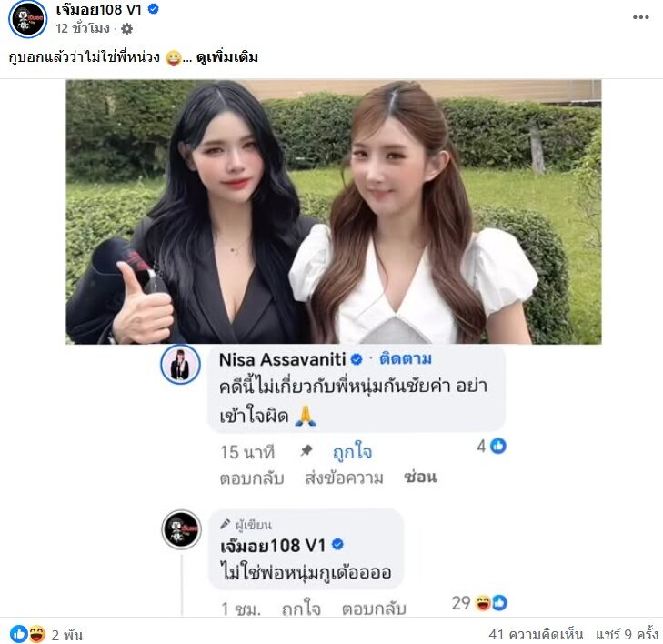Reply to Nisa's comment with ตอบกลับ
The image size is (663, 644).
[x=252, y=478]
